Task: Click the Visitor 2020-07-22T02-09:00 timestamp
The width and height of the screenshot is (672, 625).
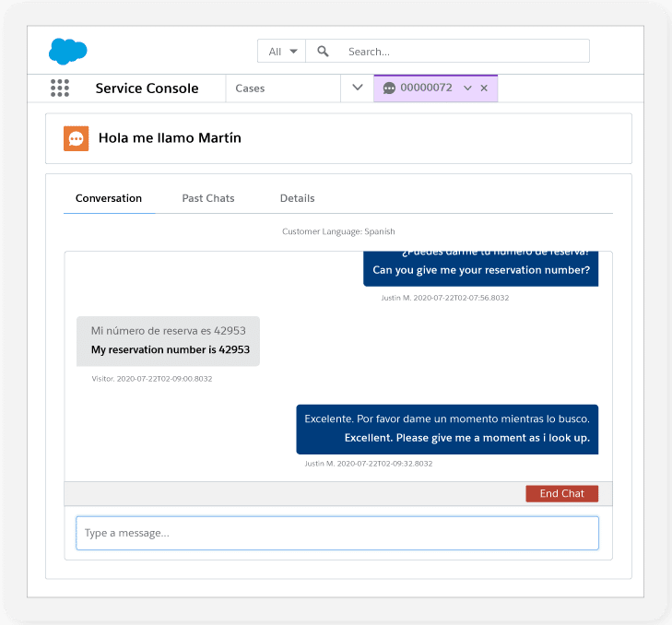Action: tap(152, 379)
